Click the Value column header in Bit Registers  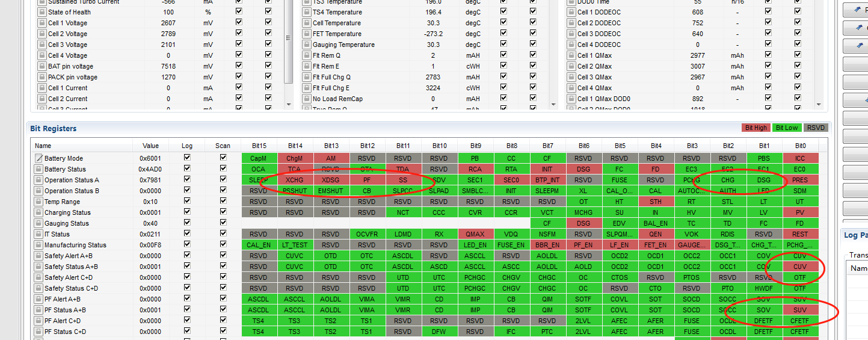click(150, 146)
